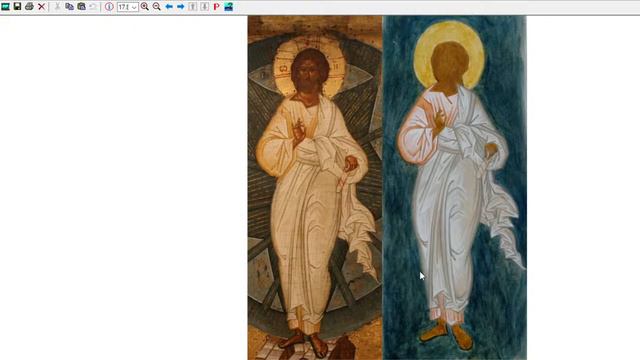
Task: Click the blue-background copy painting on the right
Action: point(455,188)
